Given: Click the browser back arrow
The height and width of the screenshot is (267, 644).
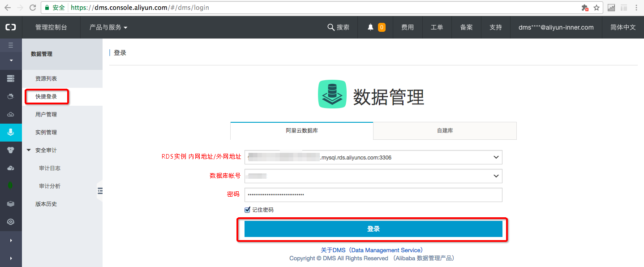Looking at the screenshot, I should 8,8.
